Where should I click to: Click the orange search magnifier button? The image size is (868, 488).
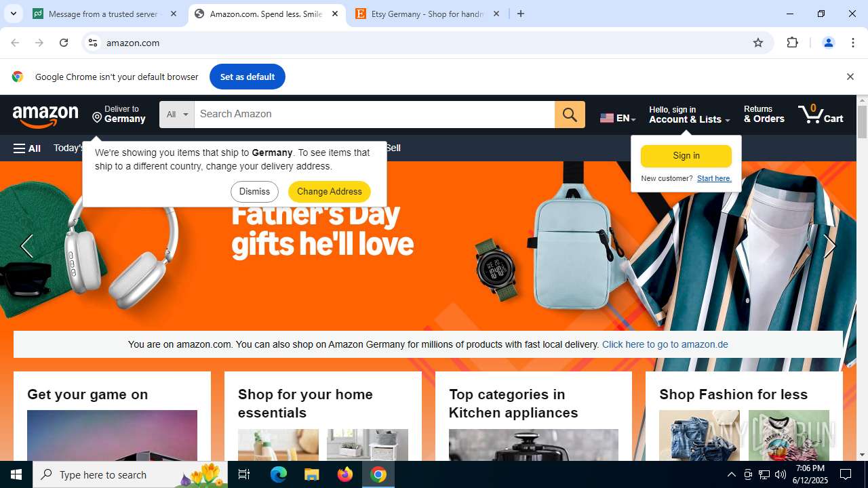[570, 115]
